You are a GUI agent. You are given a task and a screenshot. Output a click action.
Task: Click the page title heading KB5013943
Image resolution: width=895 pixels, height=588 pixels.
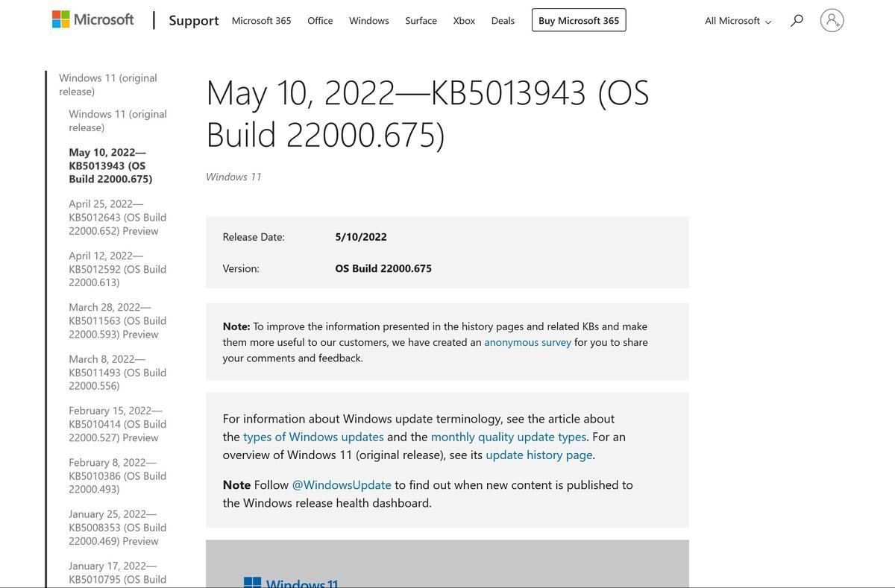[x=428, y=113]
